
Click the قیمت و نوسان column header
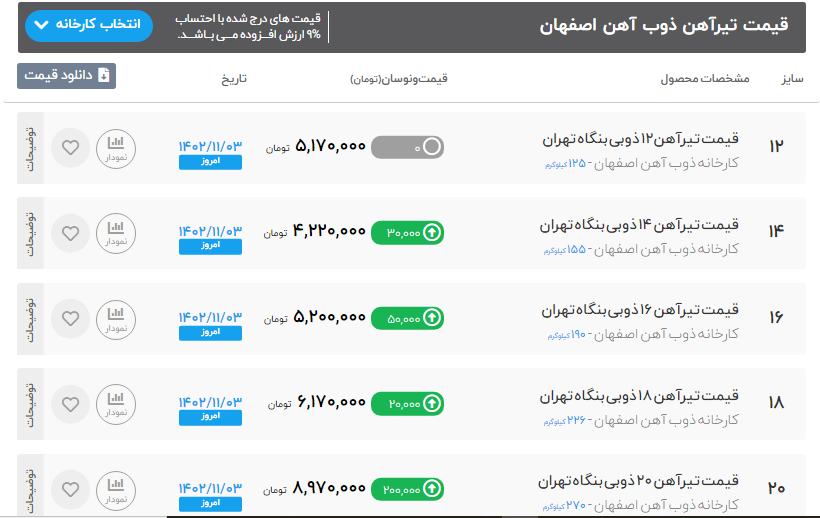(398, 78)
